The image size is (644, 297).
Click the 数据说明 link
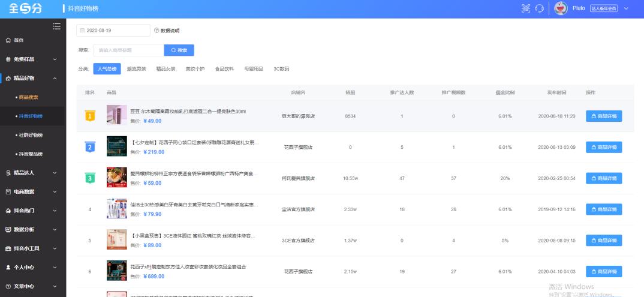click(170, 31)
